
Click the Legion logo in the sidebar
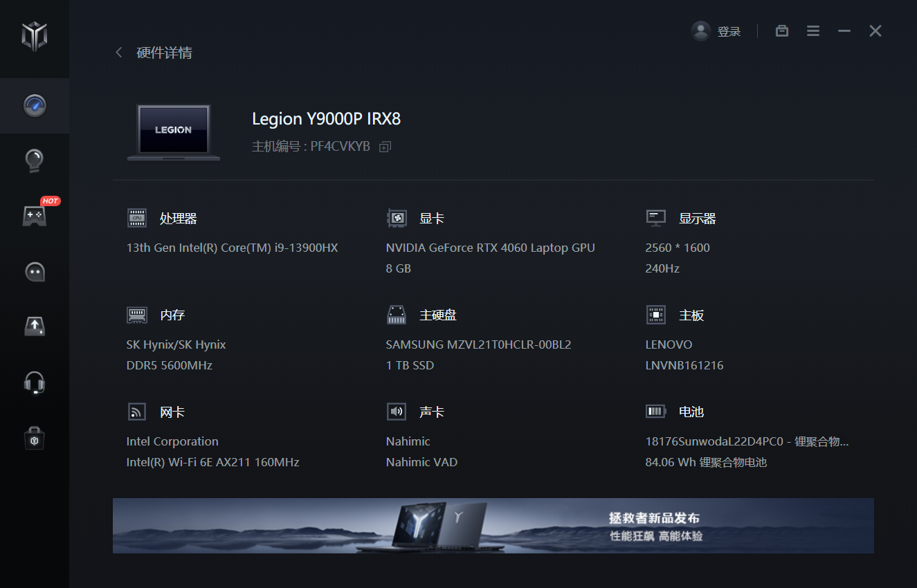pyautogui.click(x=34, y=35)
